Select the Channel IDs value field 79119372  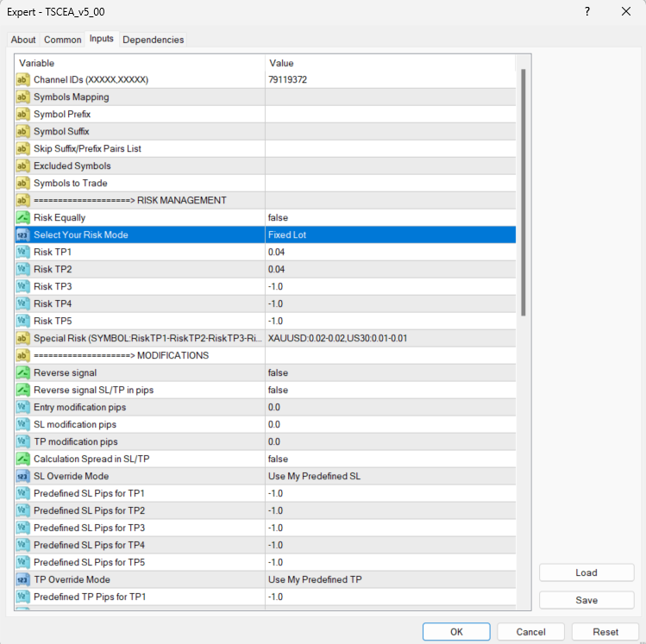point(390,79)
